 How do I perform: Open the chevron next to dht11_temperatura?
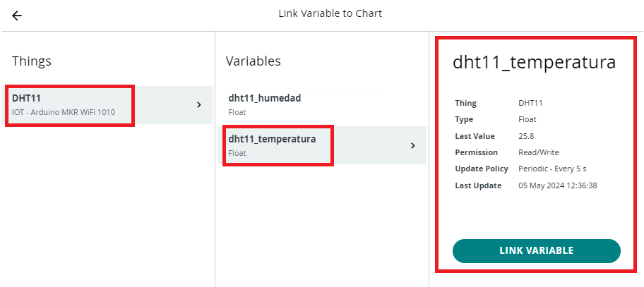pos(413,145)
